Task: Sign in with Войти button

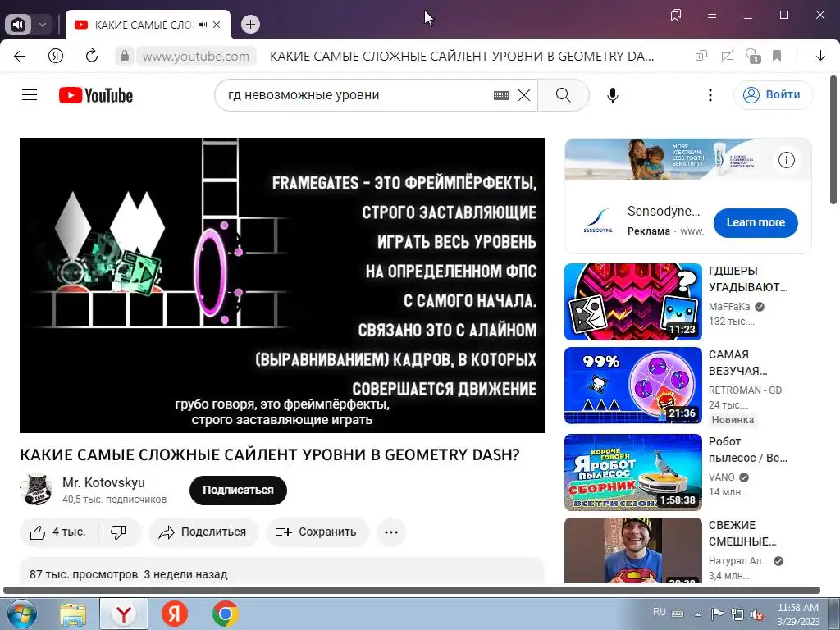Action: 773,95
